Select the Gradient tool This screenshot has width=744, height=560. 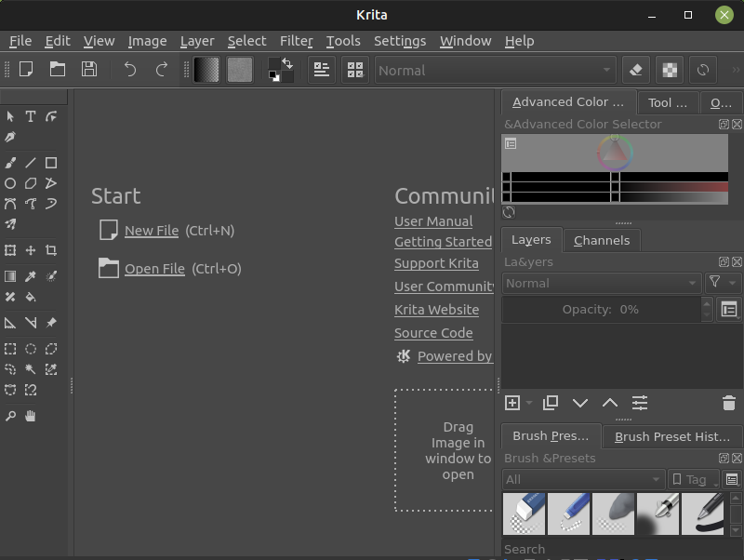click(x=10, y=275)
